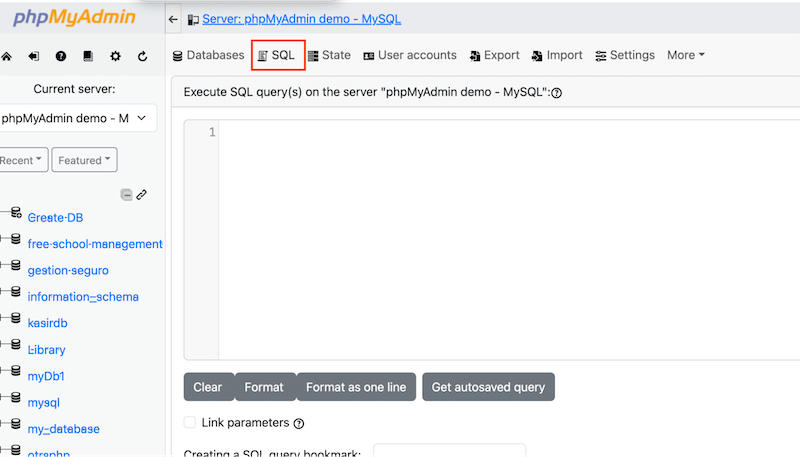Click the log out door icon
This screenshot has width=800, height=457.
pyautogui.click(x=34, y=56)
